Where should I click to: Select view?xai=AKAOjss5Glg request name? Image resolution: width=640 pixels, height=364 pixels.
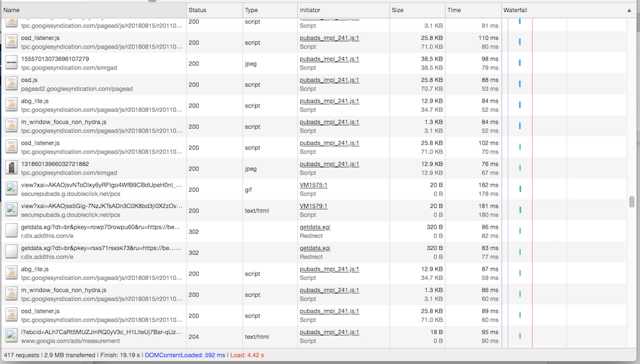click(101, 206)
